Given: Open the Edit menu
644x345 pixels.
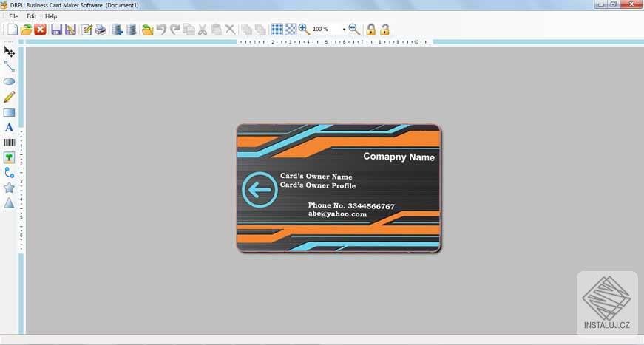Looking at the screenshot, I should 31,16.
